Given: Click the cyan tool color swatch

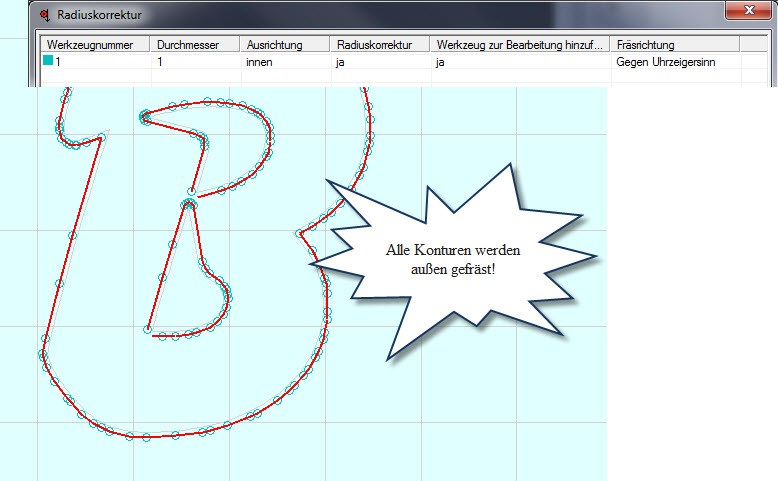Looking at the screenshot, I should pyautogui.click(x=48, y=61).
